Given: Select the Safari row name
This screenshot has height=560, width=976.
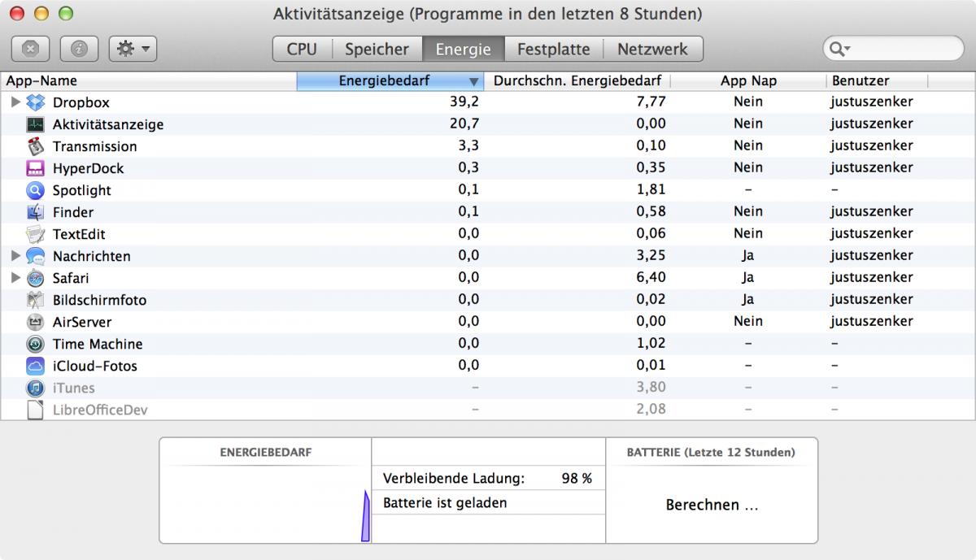Looking at the screenshot, I should [71, 278].
